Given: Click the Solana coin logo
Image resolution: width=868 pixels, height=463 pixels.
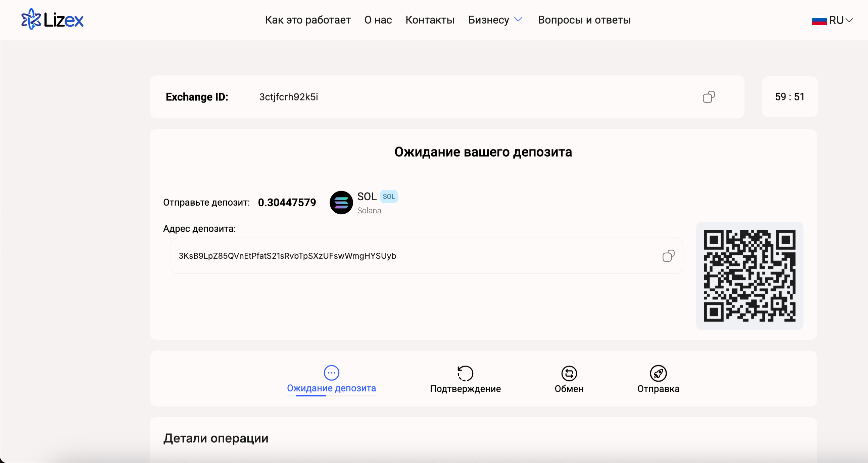Looking at the screenshot, I should coord(341,202).
